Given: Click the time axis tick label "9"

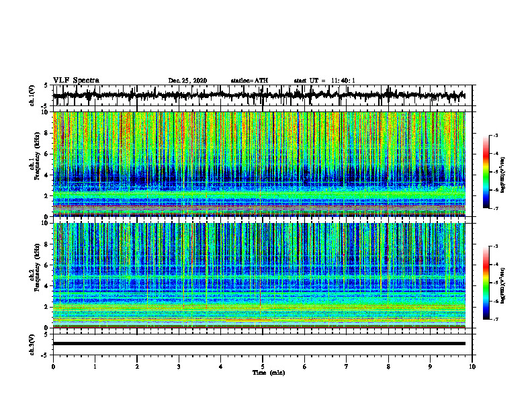Looking at the screenshot, I should click(430, 367).
